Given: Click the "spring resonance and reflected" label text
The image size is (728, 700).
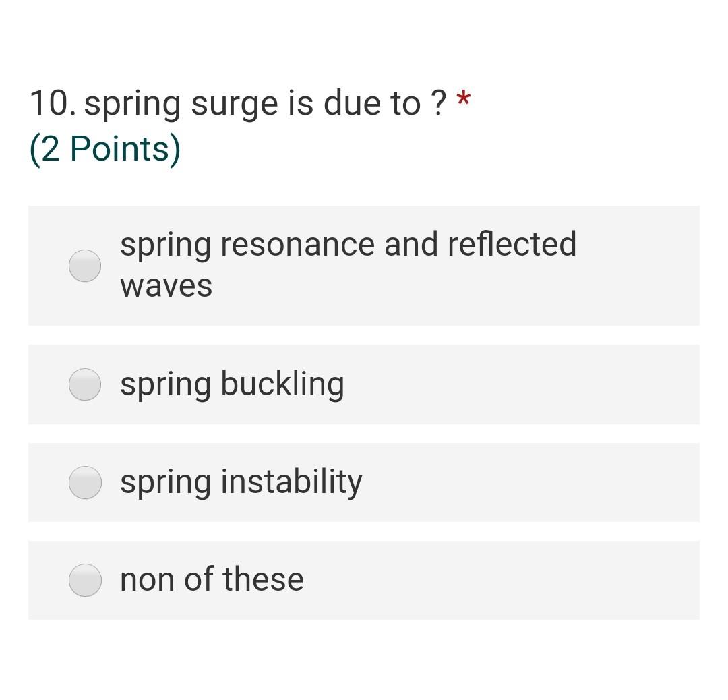Looking at the screenshot, I should (x=348, y=244).
